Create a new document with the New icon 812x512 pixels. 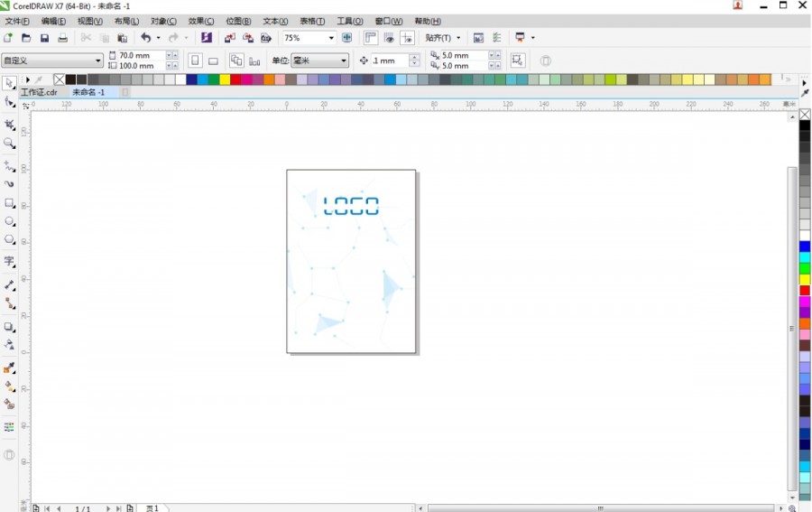[8, 38]
